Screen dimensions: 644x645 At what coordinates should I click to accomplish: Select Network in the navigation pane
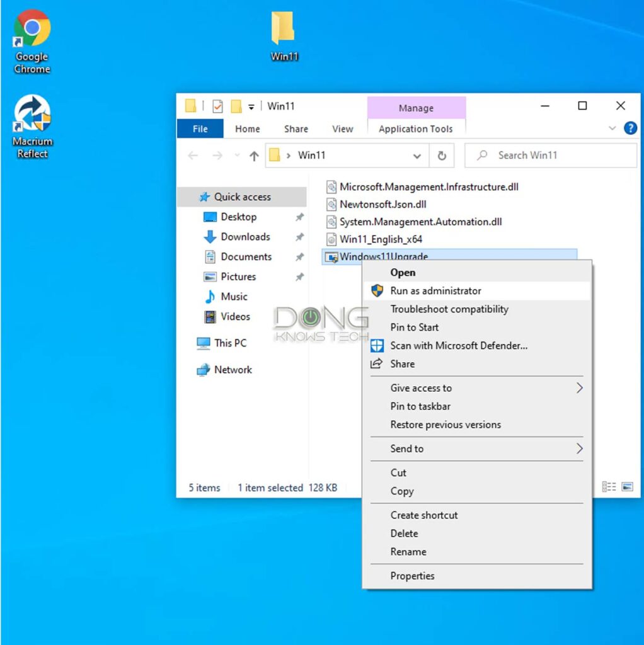click(x=233, y=369)
